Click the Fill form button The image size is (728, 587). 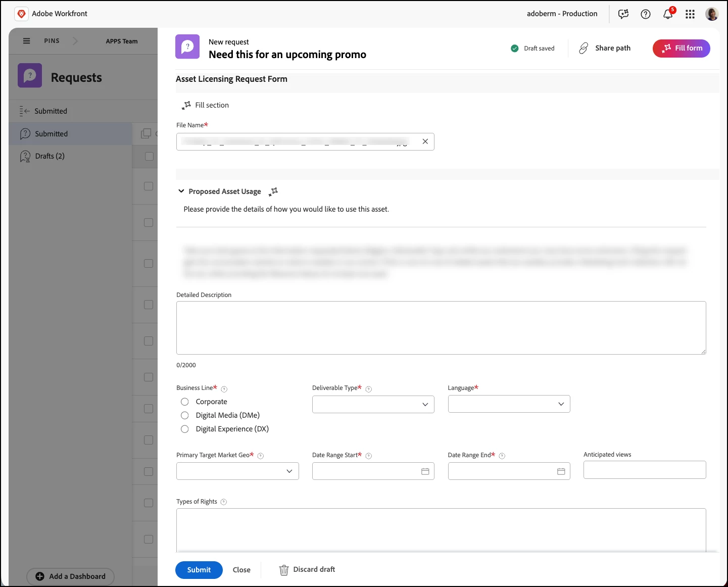point(682,48)
